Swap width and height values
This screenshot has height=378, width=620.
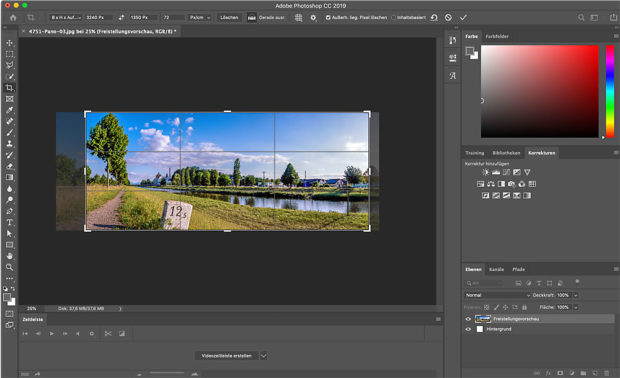[121, 17]
